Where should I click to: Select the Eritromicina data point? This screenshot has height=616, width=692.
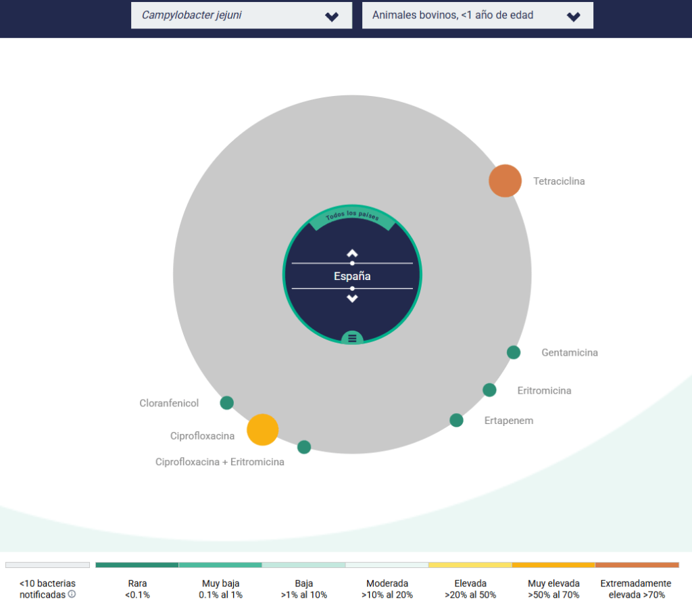489,390
